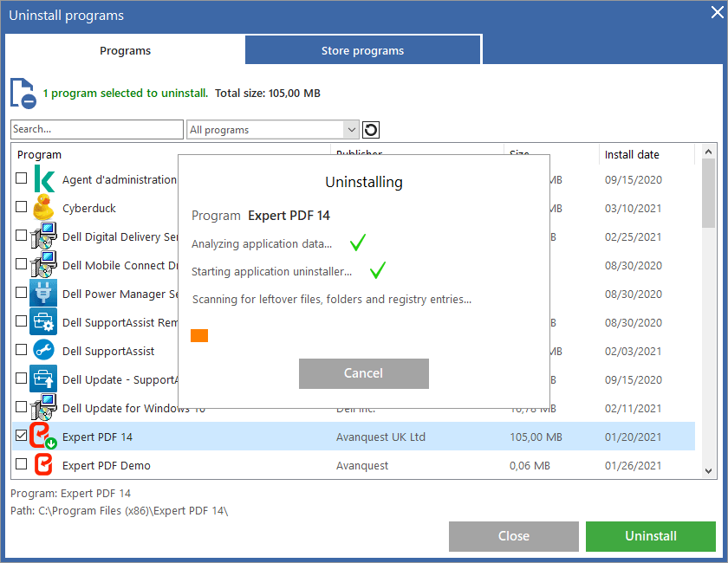Click the green Uninstall button
728x563 pixels.
tap(651, 536)
